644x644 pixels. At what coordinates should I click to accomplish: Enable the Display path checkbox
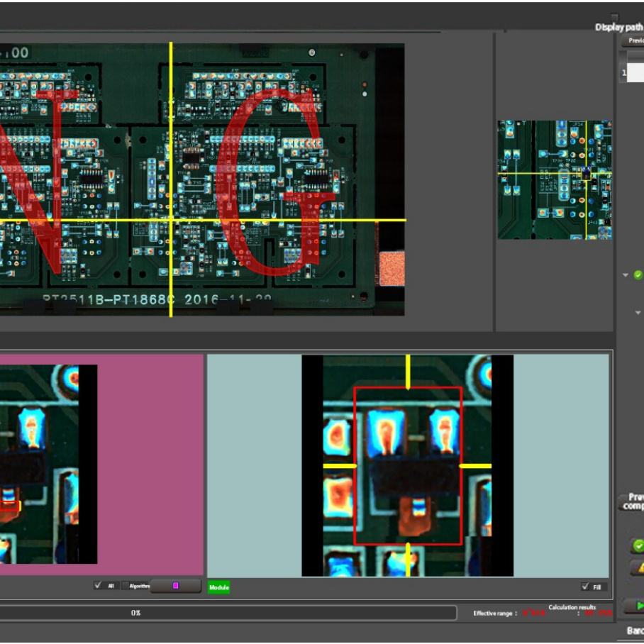[x=615, y=18]
